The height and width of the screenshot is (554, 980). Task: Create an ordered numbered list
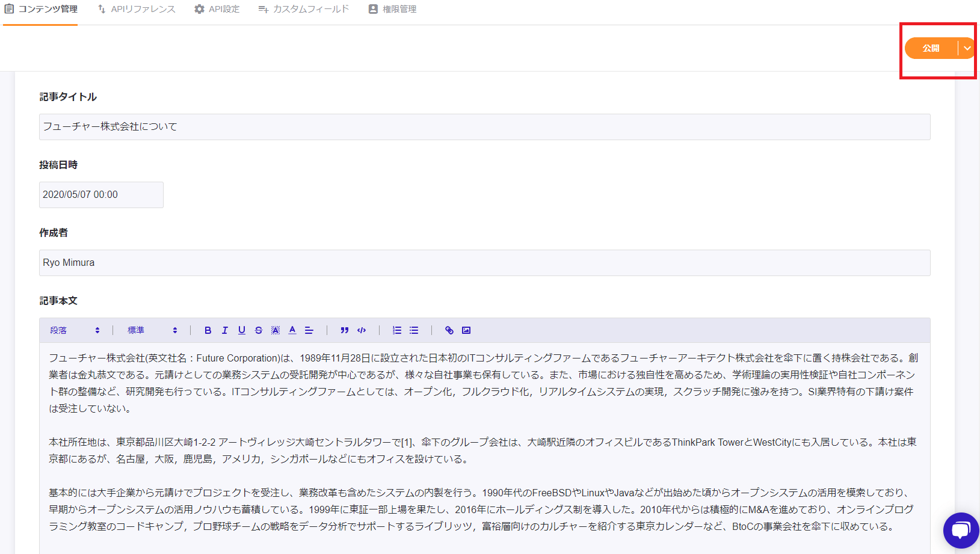point(397,330)
